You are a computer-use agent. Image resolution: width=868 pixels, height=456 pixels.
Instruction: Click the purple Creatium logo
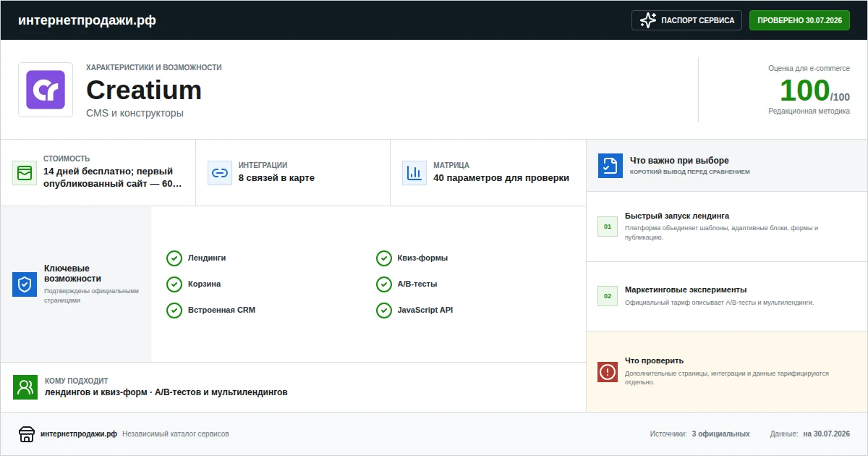(x=46, y=90)
